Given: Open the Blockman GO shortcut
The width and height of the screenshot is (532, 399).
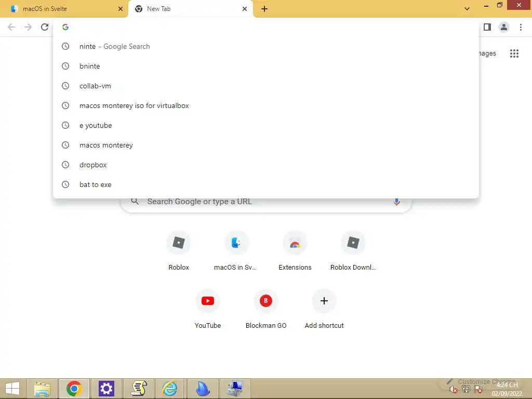Looking at the screenshot, I should coord(266,309).
